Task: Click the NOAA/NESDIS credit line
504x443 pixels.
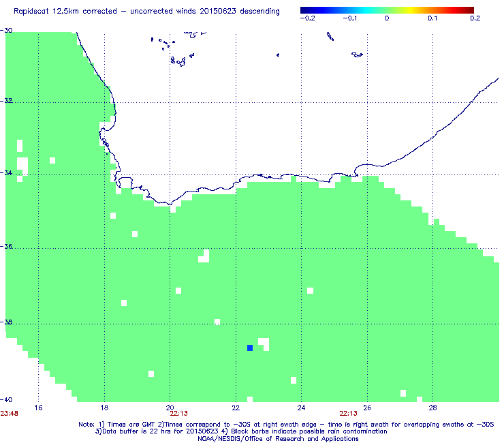Action: click(278, 439)
